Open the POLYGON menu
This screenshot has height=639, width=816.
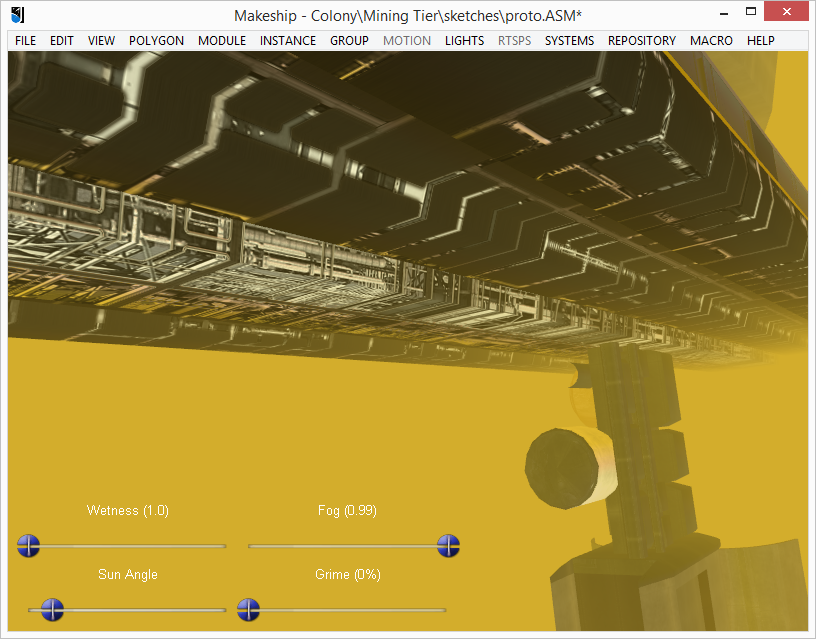coord(156,41)
